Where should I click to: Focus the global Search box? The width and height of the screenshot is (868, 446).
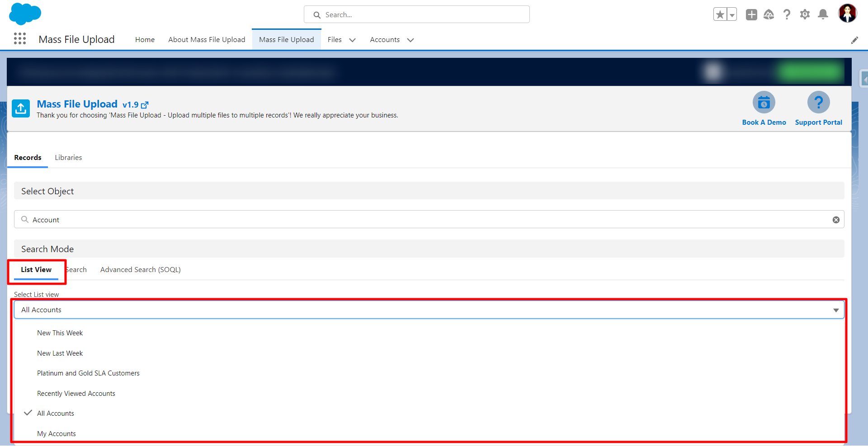(416, 14)
